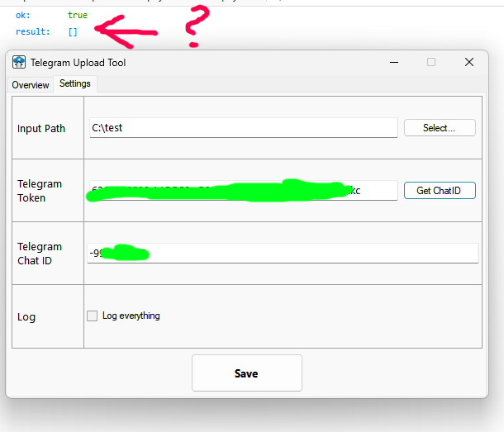The width and height of the screenshot is (504, 432).
Task: Click the Log row label
Action: click(x=26, y=317)
